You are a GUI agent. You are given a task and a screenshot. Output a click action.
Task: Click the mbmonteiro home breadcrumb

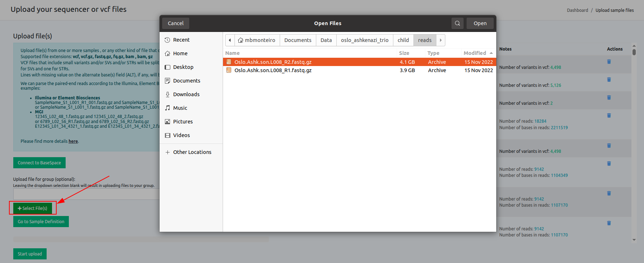coord(257,40)
